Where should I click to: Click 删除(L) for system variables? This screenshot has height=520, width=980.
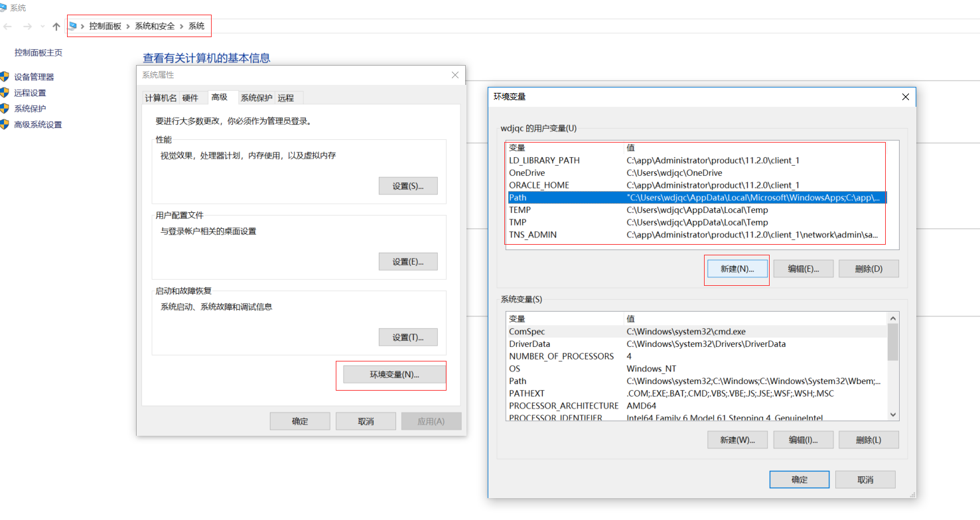coord(869,440)
